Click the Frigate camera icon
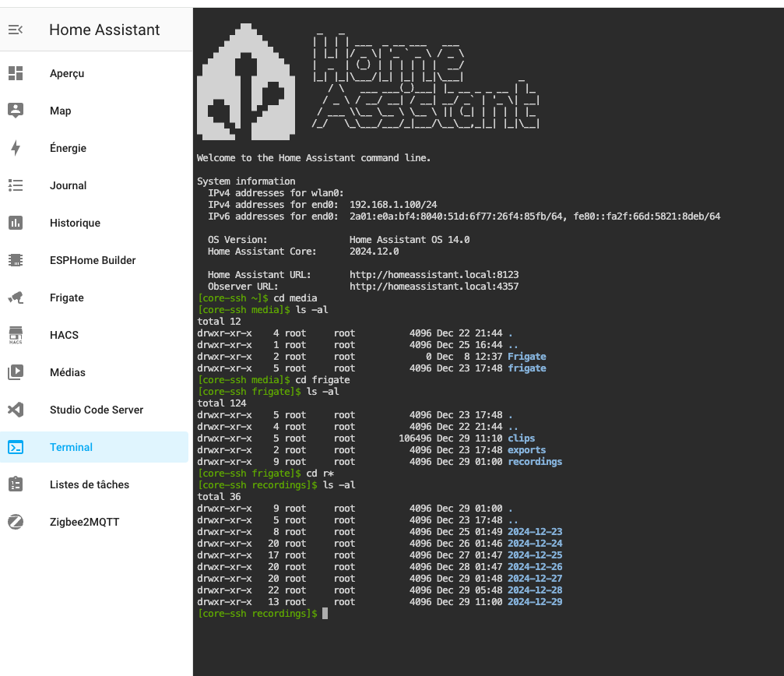This screenshot has width=784, height=676. [16, 298]
